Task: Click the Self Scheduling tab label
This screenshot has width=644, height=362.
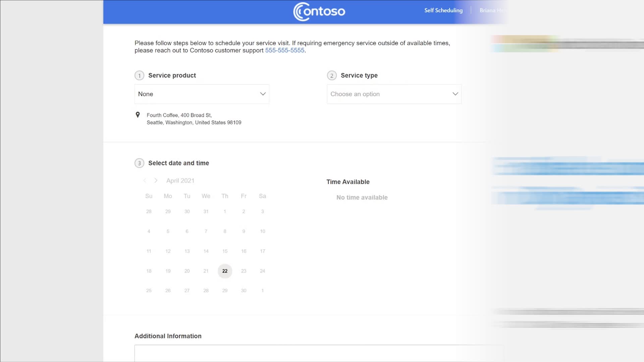Action: coord(443,10)
